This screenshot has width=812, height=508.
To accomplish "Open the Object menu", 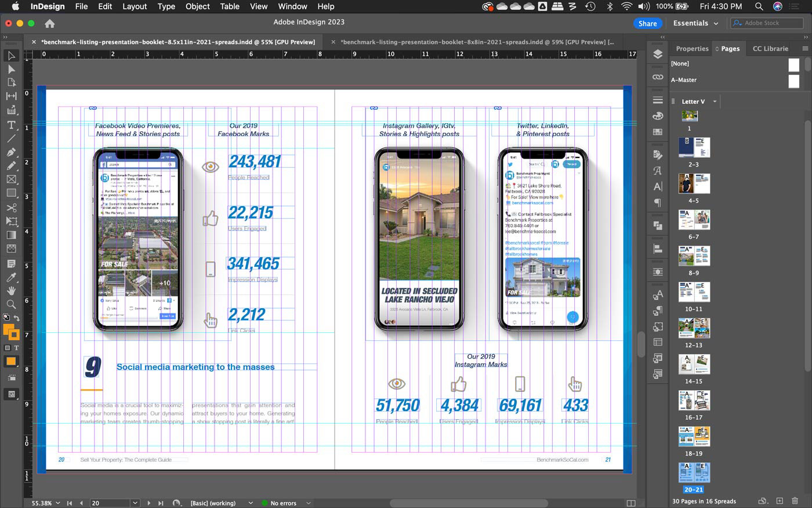I will (x=197, y=6).
